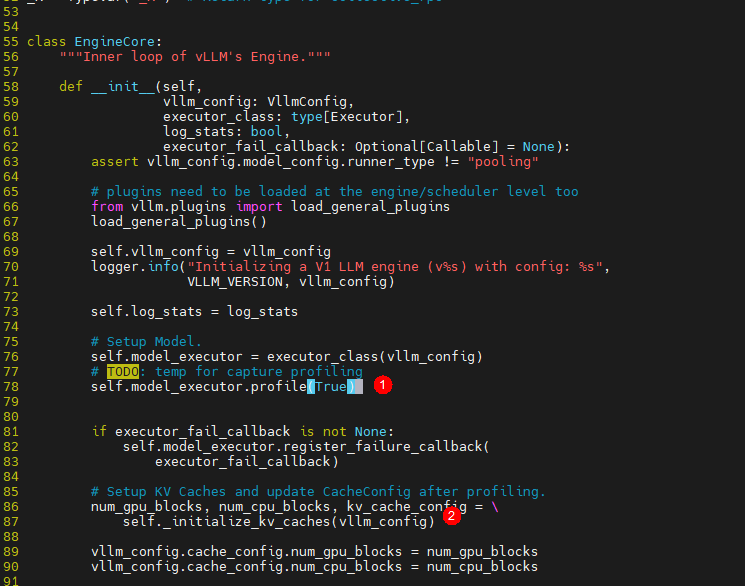Click the highlighted TODO keyword
Viewport: 745px width, 586px height.
(123, 372)
